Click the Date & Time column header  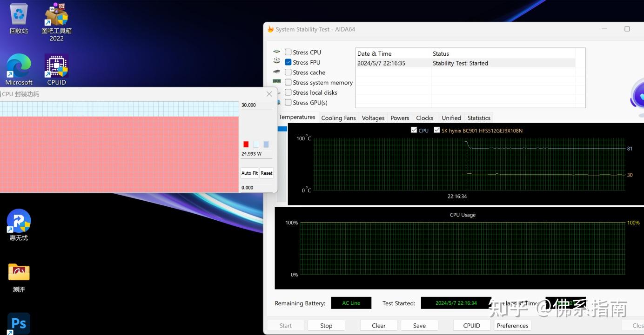pyautogui.click(x=393, y=53)
